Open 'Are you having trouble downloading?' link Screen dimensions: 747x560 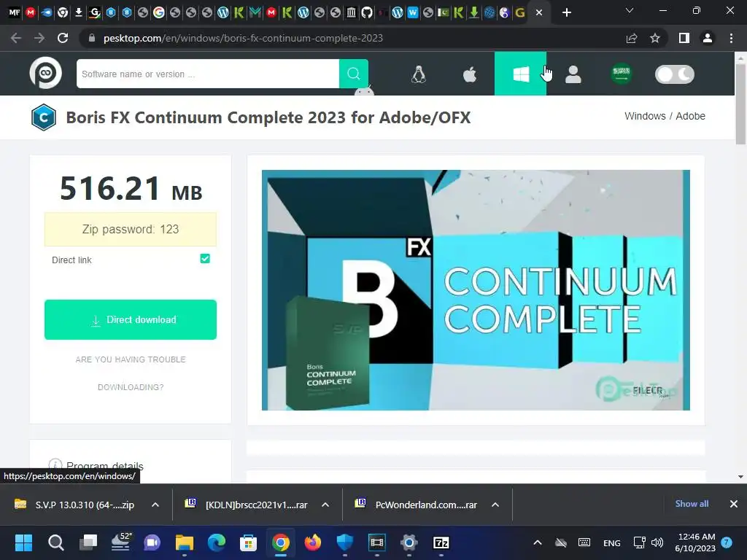131,373
